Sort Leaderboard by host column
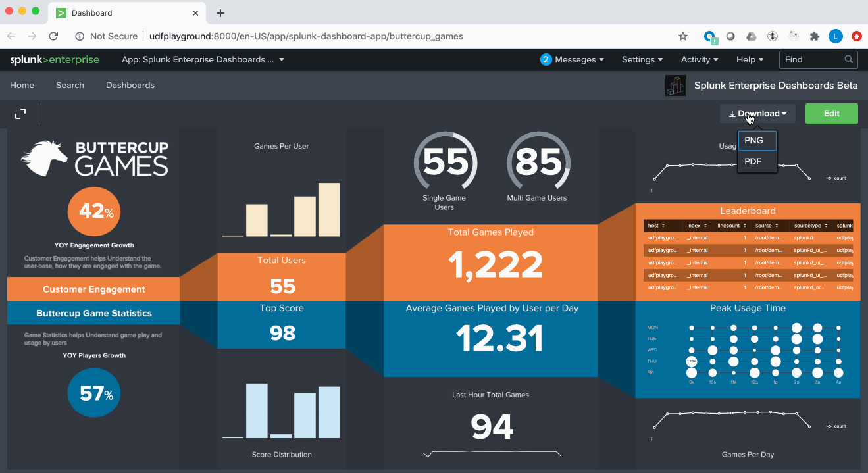Image resolution: width=868 pixels, height=473 pixels. point(656,226)
